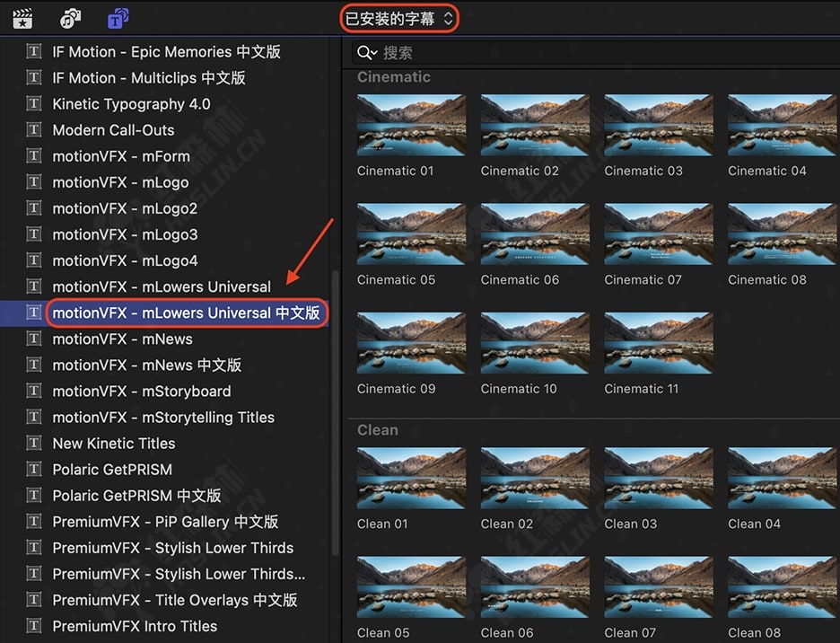Image resolution: width=840 pixels, height=643 pixels.
Task: Select motionVFX - mLowers Universal English category
Action: pos(162,286)
